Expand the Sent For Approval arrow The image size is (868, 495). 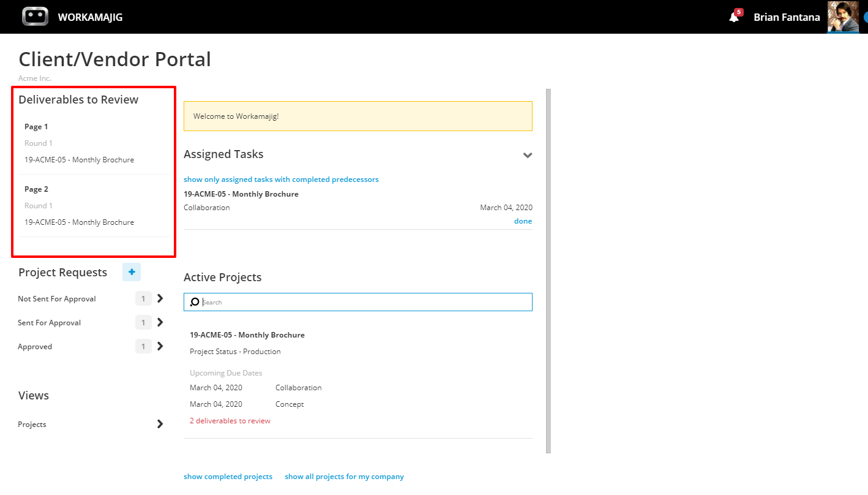[x=160, y=322]
